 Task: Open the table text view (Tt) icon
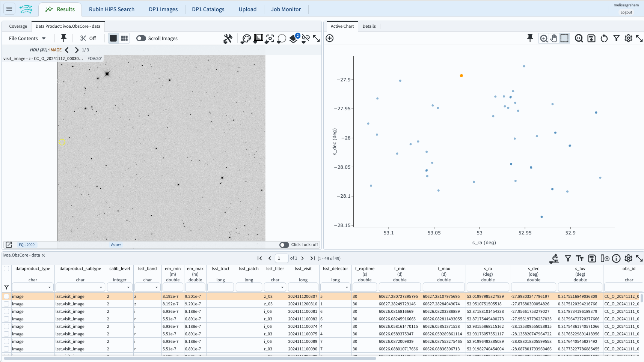pyautogui.click(x=580, y=258)
